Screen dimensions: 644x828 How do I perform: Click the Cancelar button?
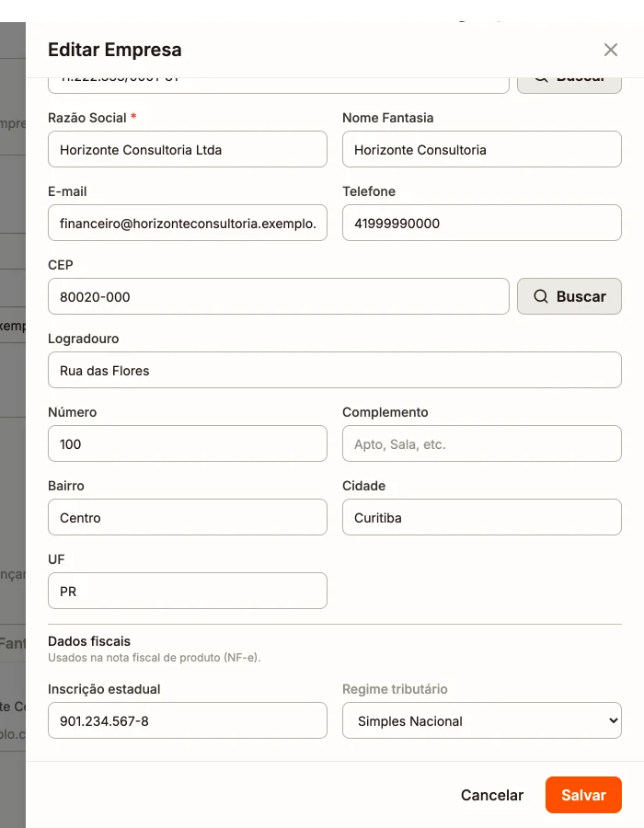click(x=492, y=795)
